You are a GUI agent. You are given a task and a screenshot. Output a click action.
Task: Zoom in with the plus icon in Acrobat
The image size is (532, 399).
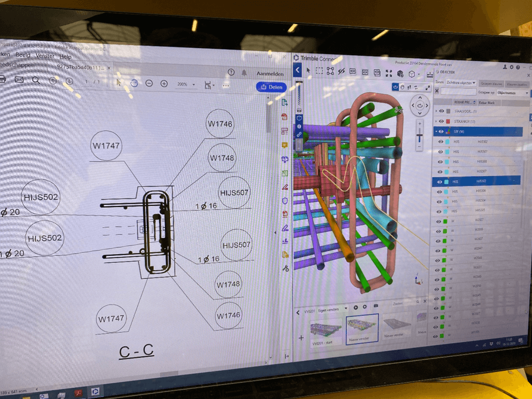point(164,83)
